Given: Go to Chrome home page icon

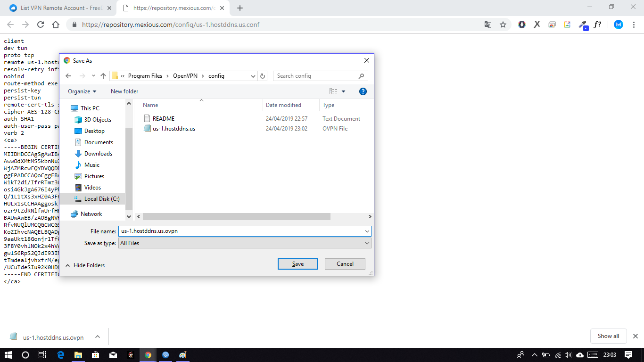Looking at the screenshot, I should [x=56, y=25].
